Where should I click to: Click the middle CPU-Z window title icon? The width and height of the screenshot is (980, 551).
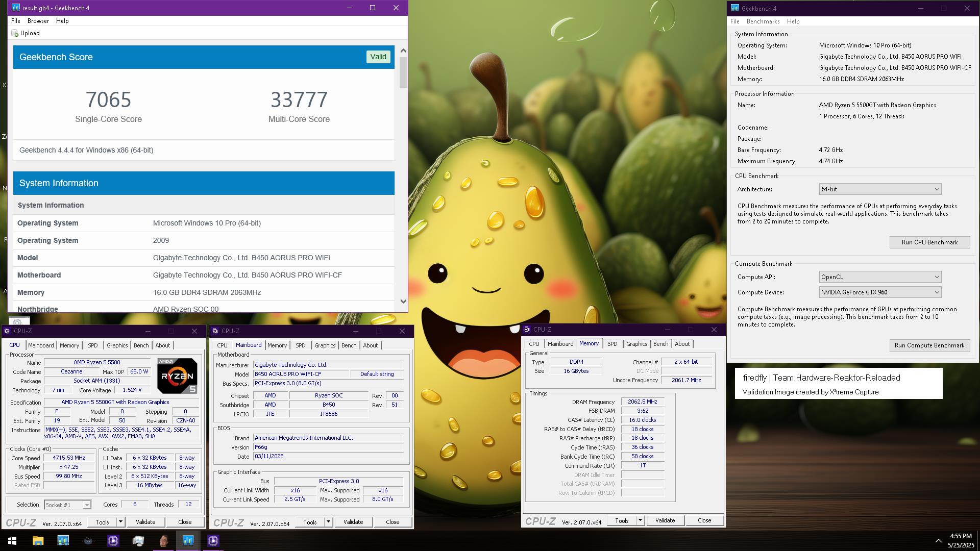click(215, 331)
